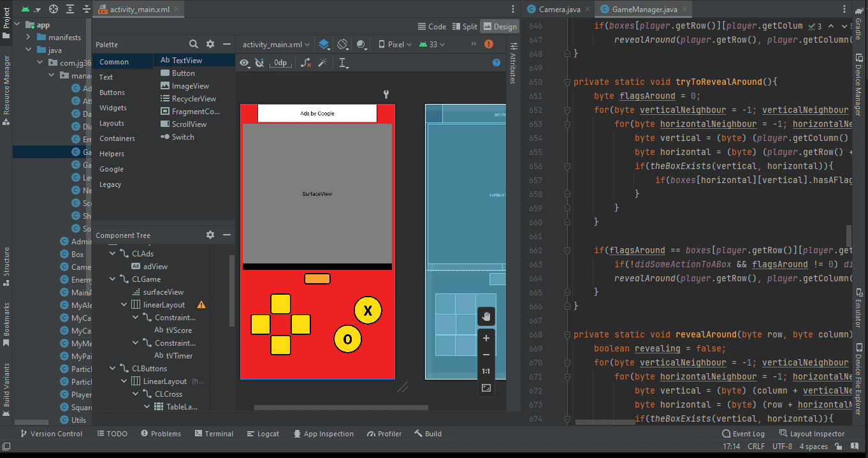Open Android project view dropdown
This screenshot has height=458, width=868.
point(31,9)
